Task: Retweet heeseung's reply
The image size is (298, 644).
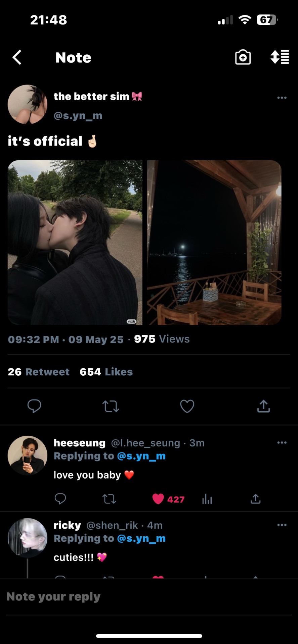Action: click(109, 499)
